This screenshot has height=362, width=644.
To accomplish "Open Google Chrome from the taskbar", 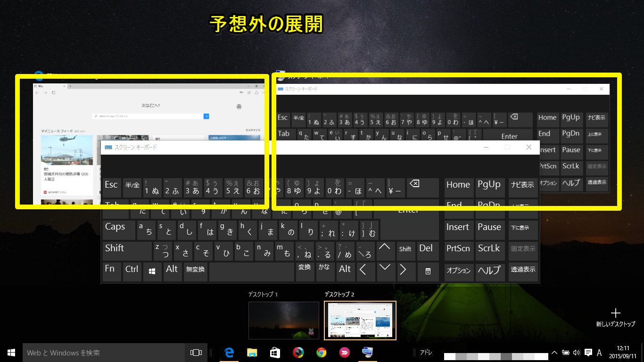I will click(321, 353).
